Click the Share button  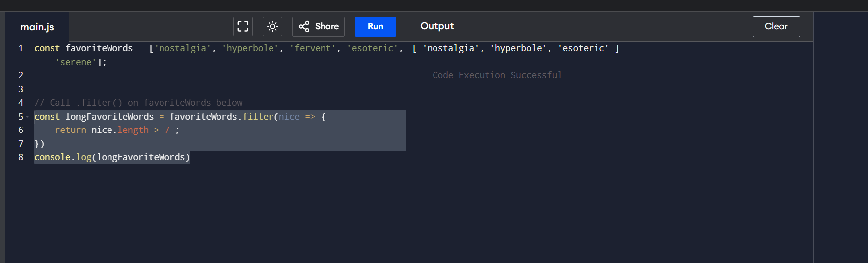[319, 27]
